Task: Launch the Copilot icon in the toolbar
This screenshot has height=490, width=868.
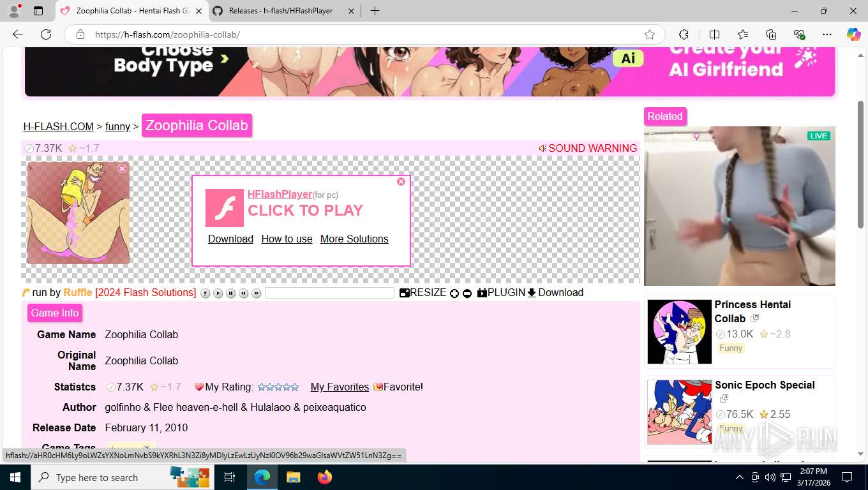Action: pos(853,34)
